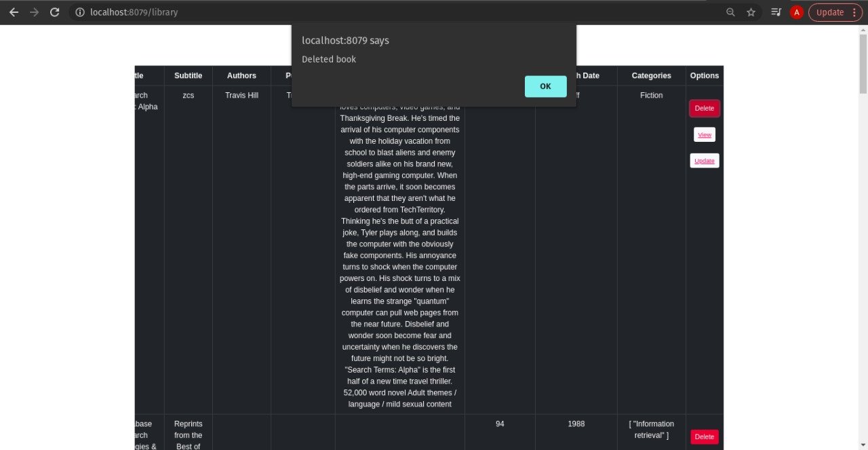Click the Options column header
The width and height of the screenshot is (868, 450).
click(x=705, y=75)
